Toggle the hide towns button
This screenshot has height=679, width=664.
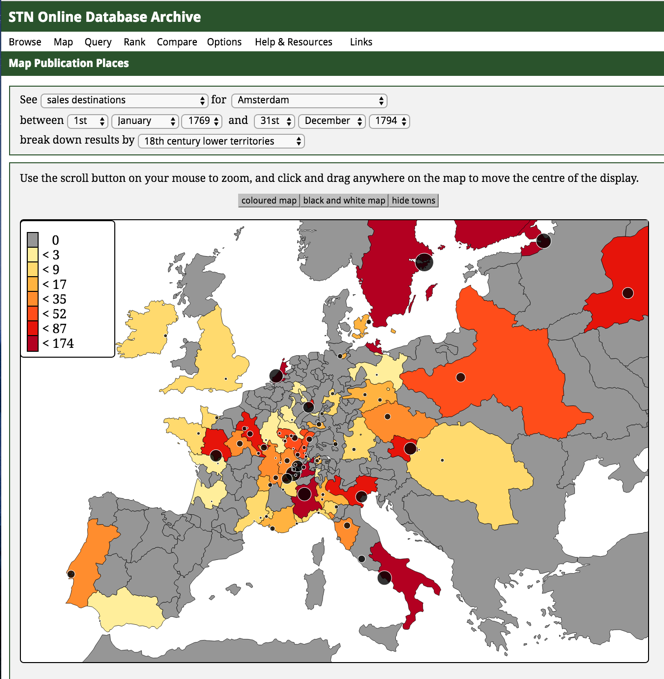point(413,200)
